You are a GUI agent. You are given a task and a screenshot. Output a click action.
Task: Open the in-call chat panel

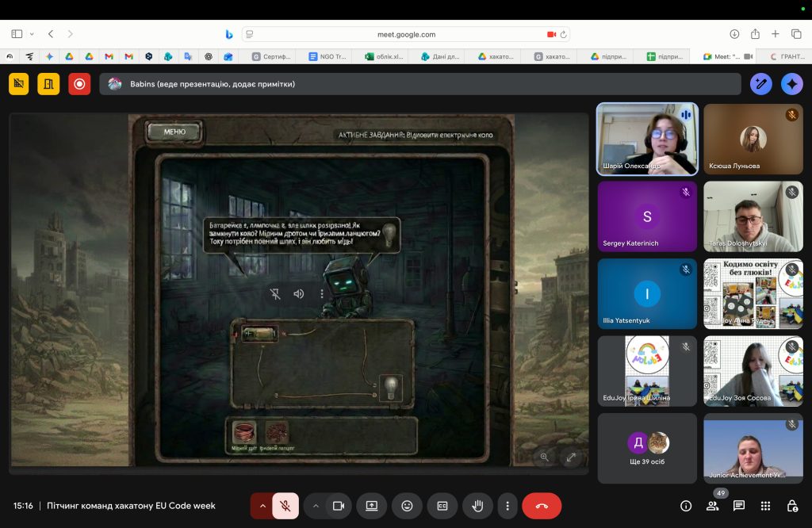coord(739,506)
